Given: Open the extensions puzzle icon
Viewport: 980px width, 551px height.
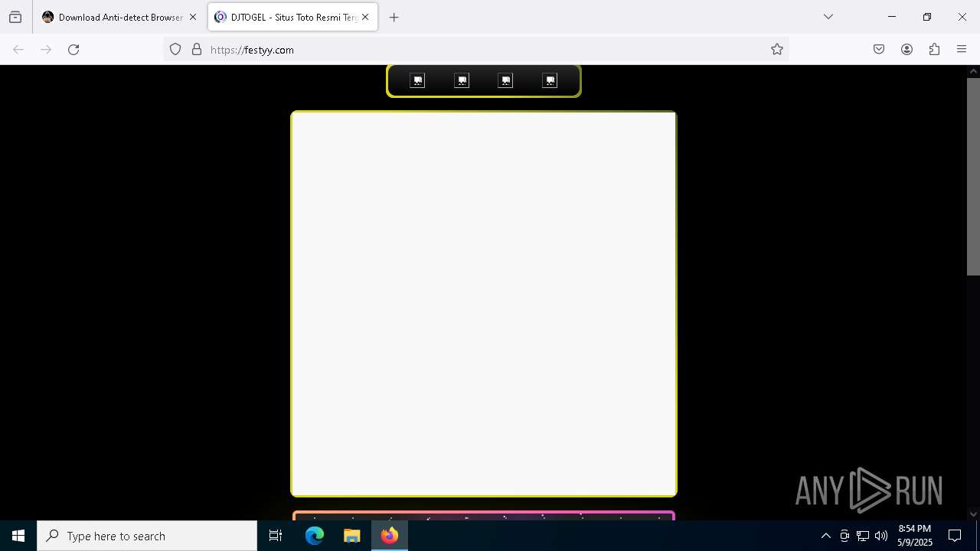Looking at the screenshot, I should tap(934, 49).
